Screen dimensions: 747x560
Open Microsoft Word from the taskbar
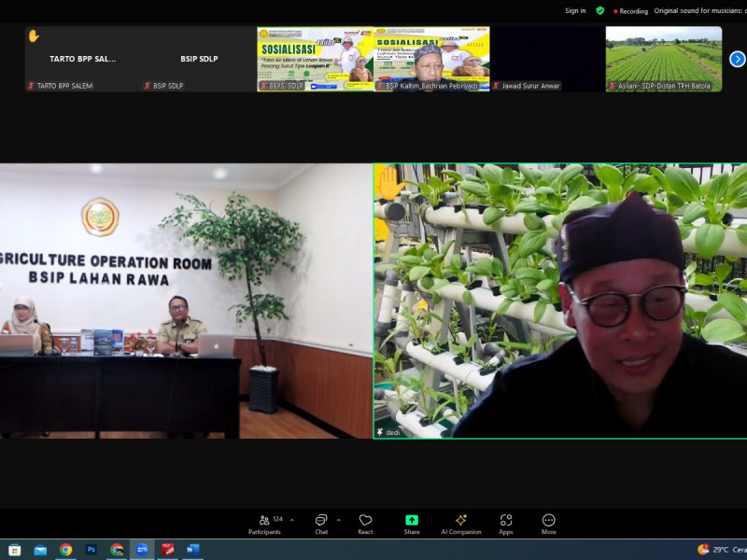pyautogui.click(x=192, y=550)
